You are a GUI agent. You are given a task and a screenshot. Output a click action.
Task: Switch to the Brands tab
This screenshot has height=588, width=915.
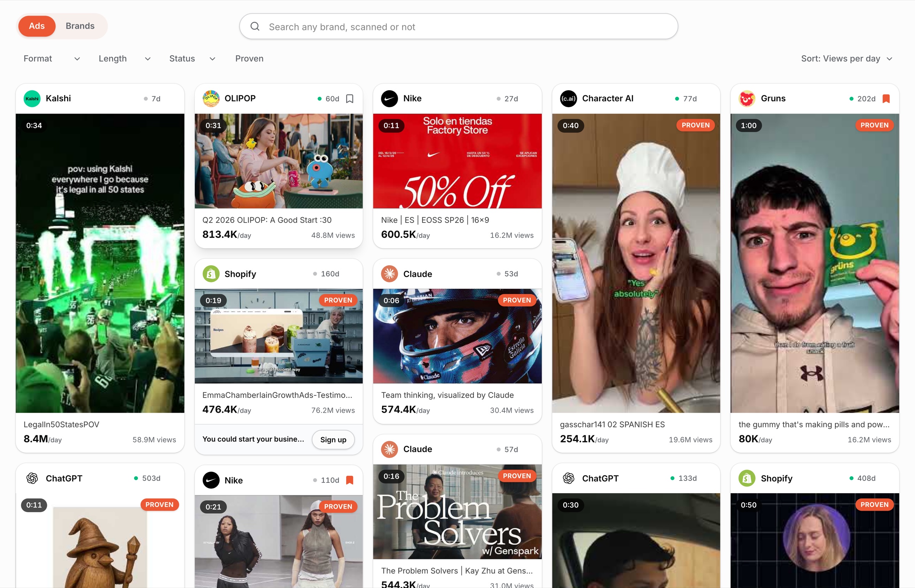pyautogui.click(x=80, y=26)
